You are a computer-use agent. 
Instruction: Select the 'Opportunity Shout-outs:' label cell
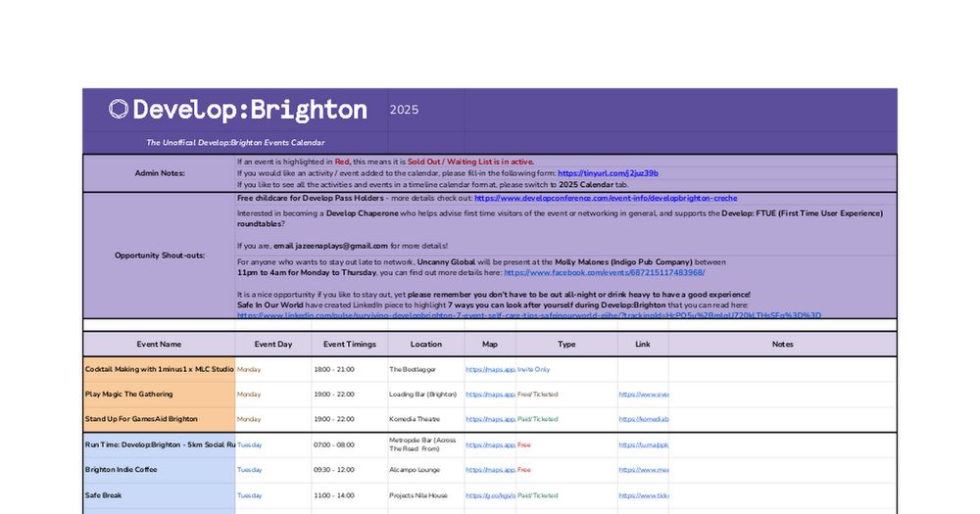pos(160,256)
